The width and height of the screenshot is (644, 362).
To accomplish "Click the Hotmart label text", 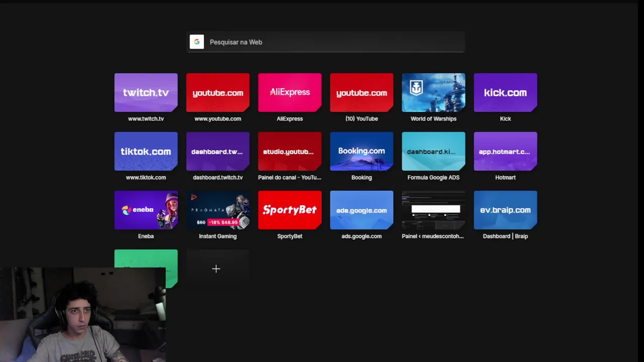I will (506, 177).
